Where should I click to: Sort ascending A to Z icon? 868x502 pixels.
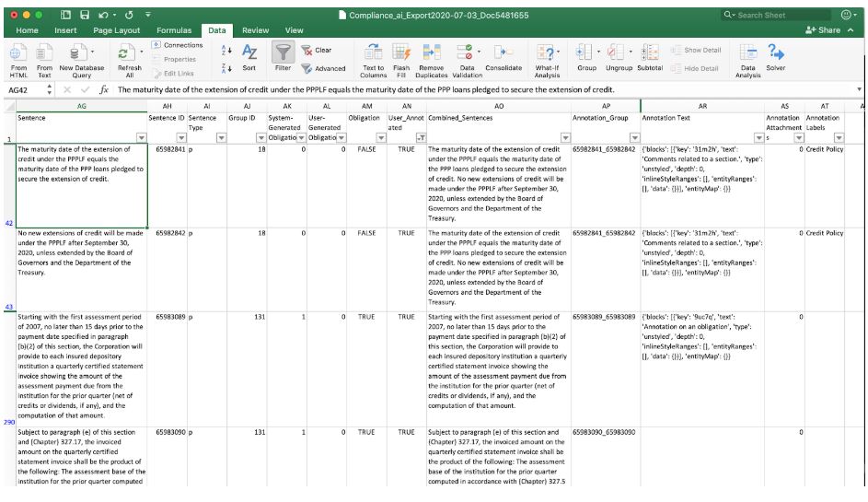point(226,51)
